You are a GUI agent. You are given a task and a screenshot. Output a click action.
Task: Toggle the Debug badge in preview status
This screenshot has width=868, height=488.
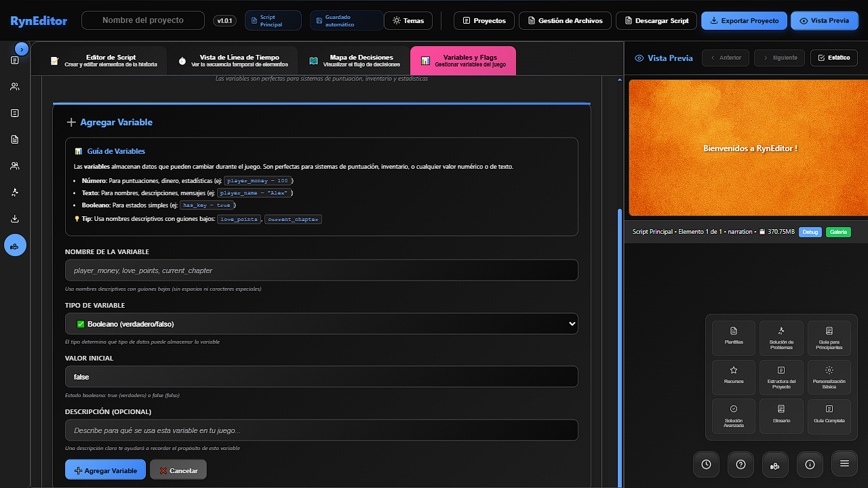(810, 232)
